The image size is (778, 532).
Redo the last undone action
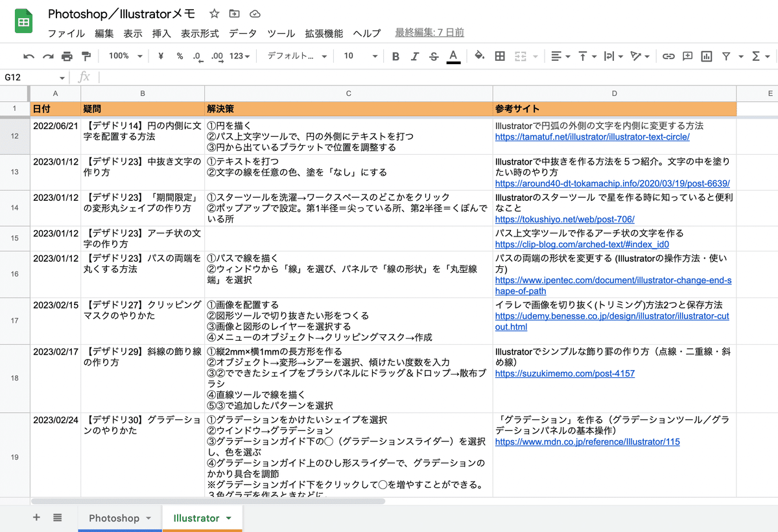[48, 56]
